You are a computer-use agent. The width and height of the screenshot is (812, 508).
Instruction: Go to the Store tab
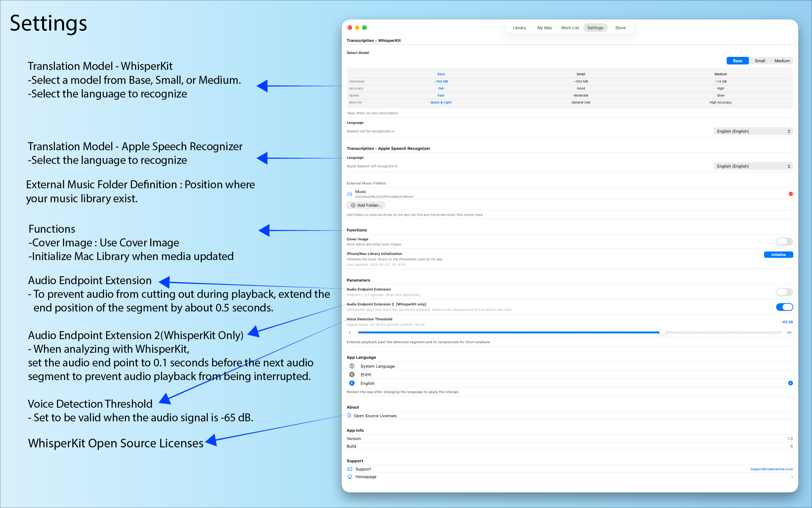click(620, 28)
